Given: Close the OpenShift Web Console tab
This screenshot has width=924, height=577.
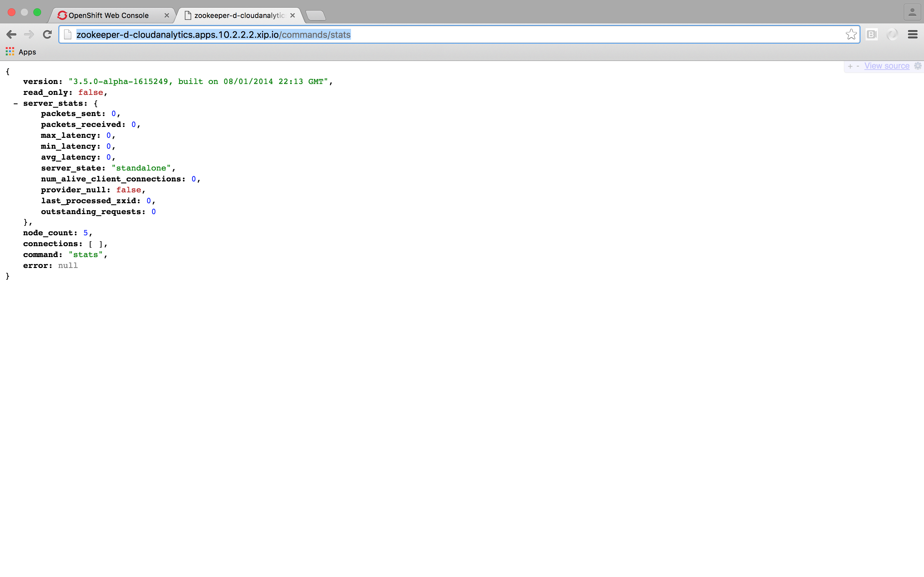Looking at the screenshot, I should click(167, 16).
